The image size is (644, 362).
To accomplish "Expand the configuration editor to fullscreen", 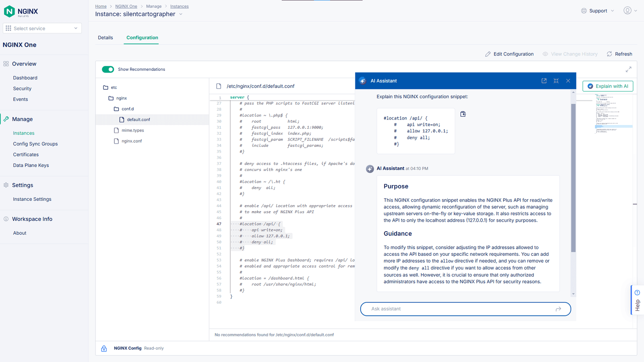I will (628, 69).
